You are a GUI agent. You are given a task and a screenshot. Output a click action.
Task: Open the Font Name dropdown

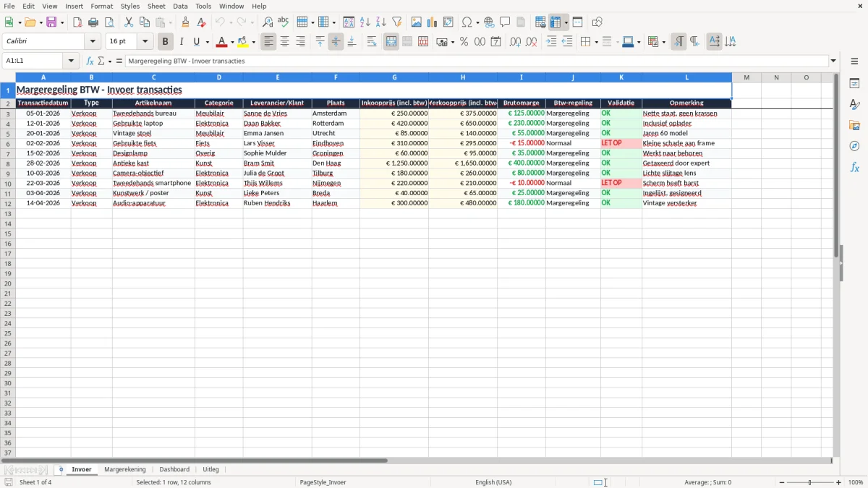pyautogui.click(x=93, y=42)
